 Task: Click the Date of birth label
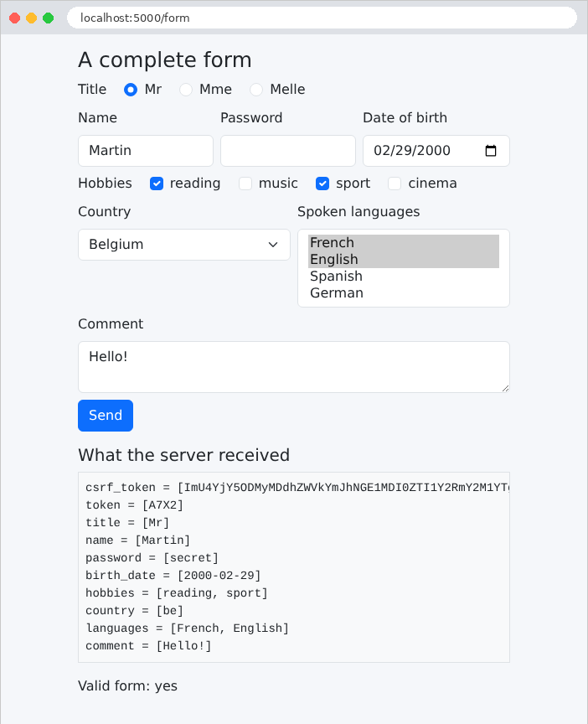(405, 118)
